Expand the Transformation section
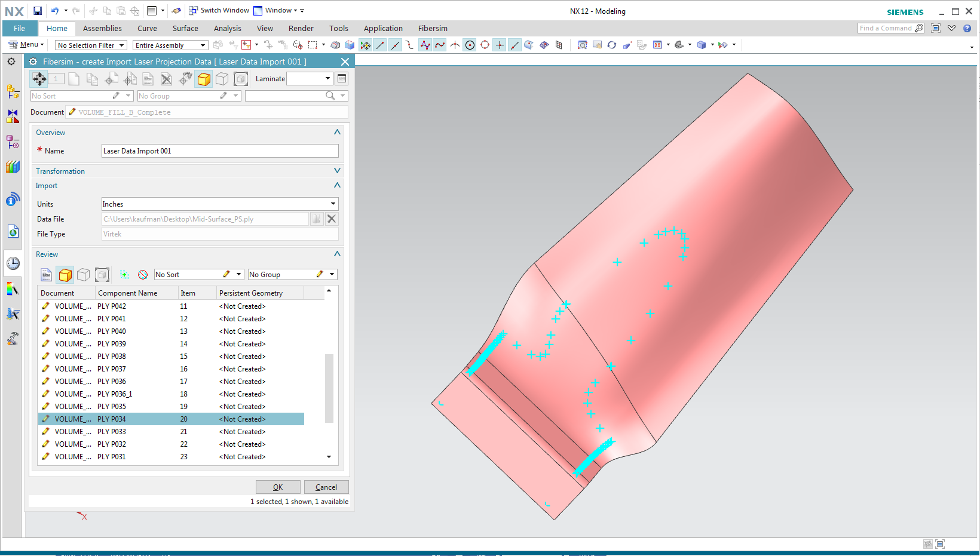This screenshot has width=980, height=556. [337, 171]
